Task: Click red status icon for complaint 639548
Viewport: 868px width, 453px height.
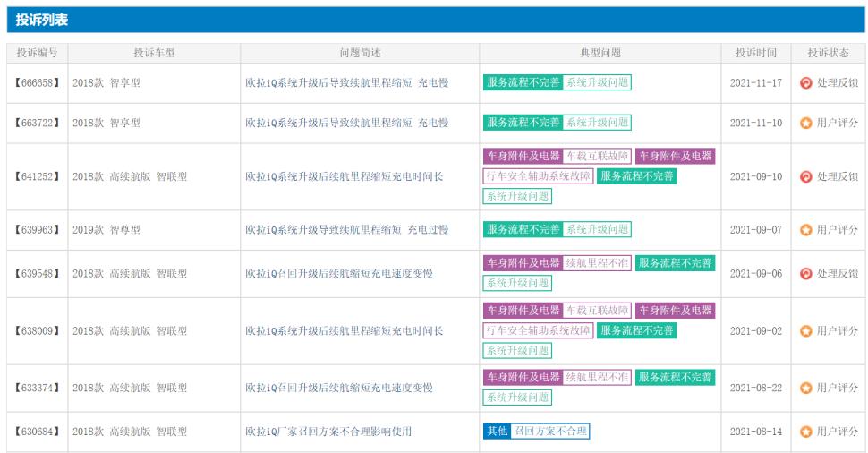Action: point(805,273)
